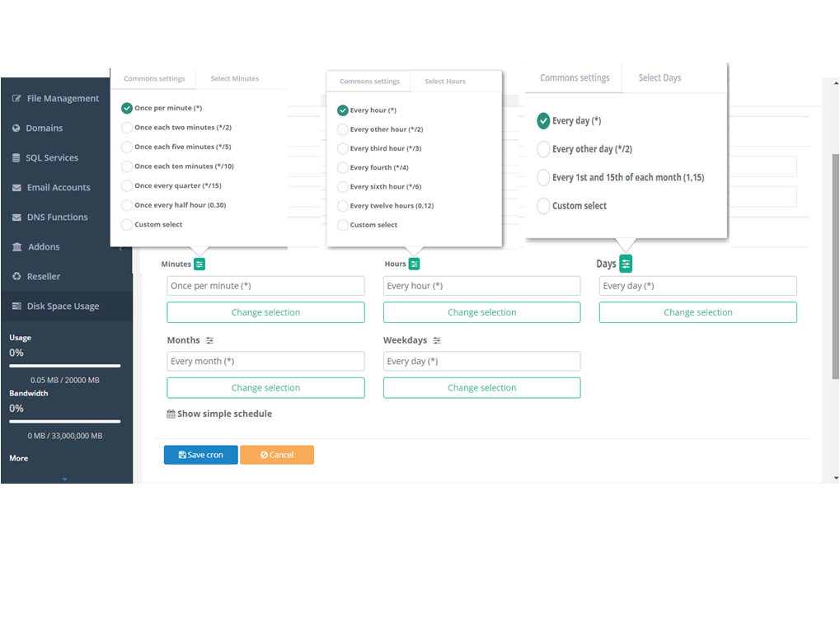The width and height of the screenshot is (840, 627).
Task: Open Months settings slider icon
Action: tap(209, 340)
